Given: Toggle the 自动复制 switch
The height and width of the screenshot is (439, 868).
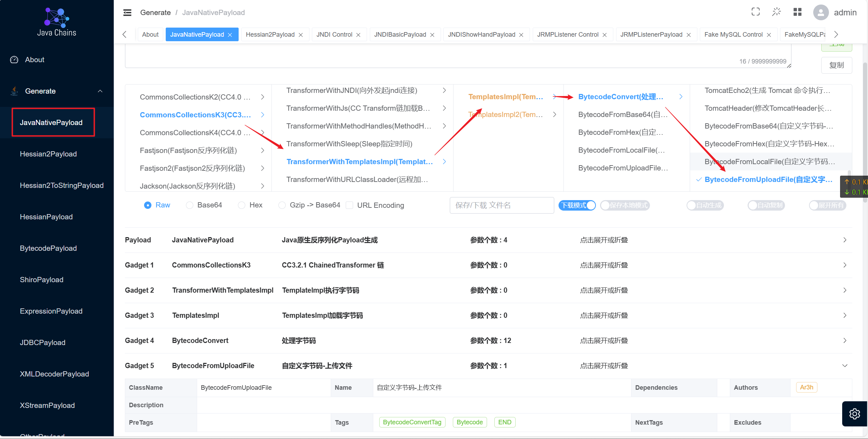Looking at the screenshot, I should coord(766,205).
